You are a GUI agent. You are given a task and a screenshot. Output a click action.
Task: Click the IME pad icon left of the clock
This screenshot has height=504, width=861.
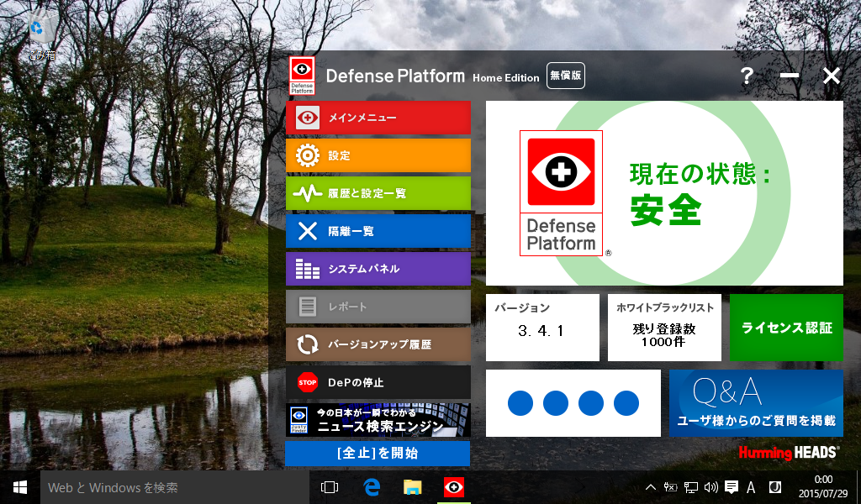coord(774,487)
